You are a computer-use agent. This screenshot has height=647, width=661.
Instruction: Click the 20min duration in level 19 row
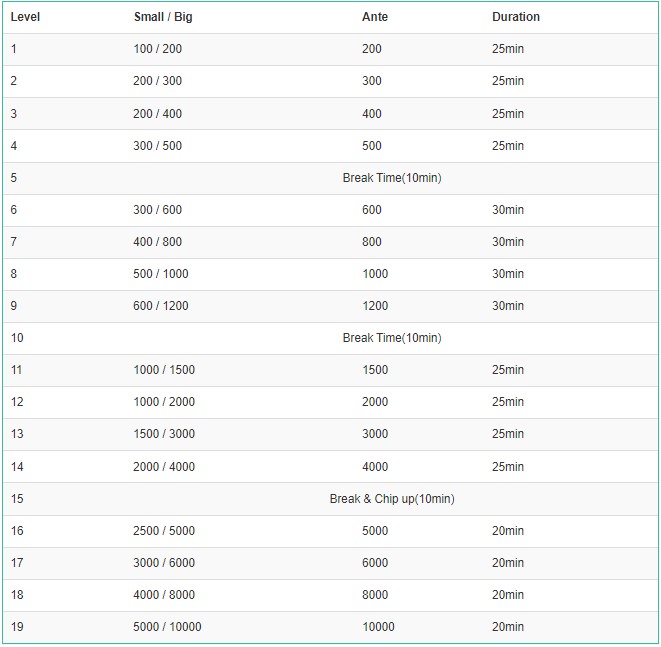tap(508, 627)
